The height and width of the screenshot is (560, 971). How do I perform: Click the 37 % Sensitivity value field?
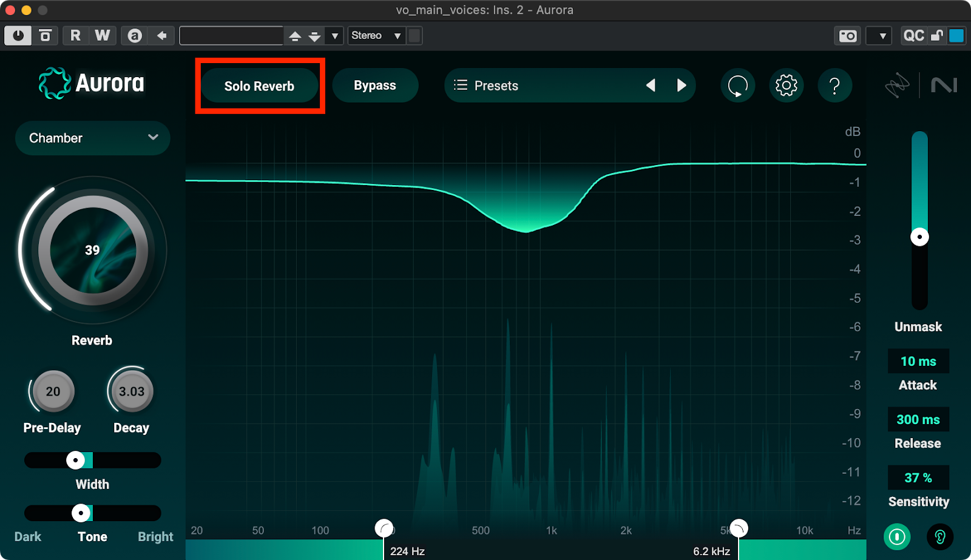click(918, 478)
